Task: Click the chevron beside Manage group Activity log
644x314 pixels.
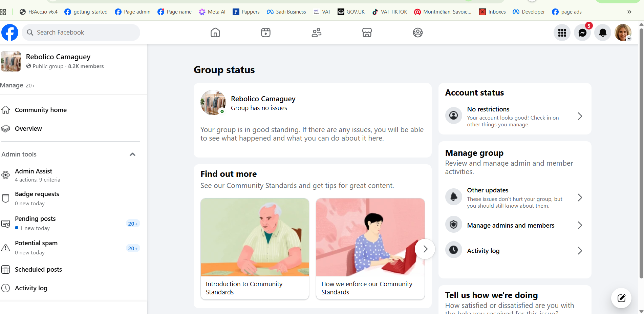Action: 580,251
